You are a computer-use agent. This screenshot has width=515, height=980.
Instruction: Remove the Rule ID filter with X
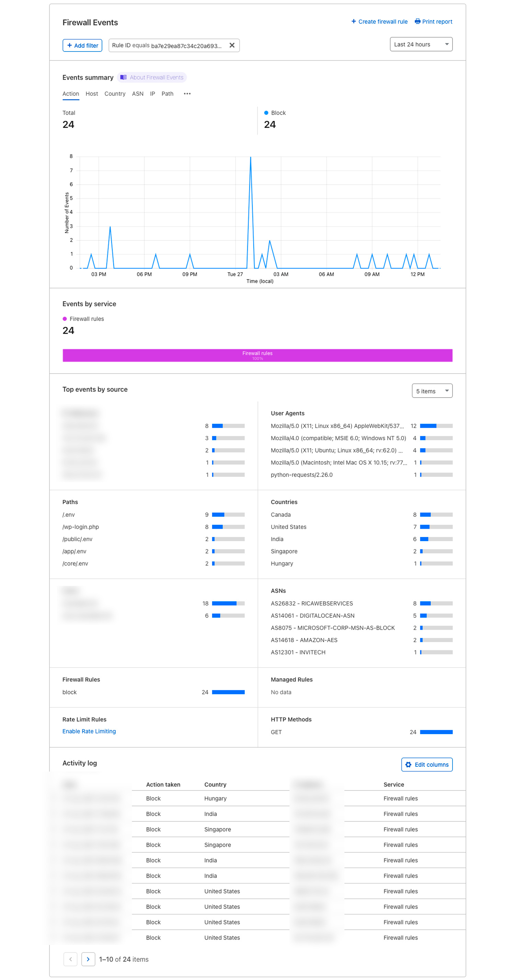(232, 45)
